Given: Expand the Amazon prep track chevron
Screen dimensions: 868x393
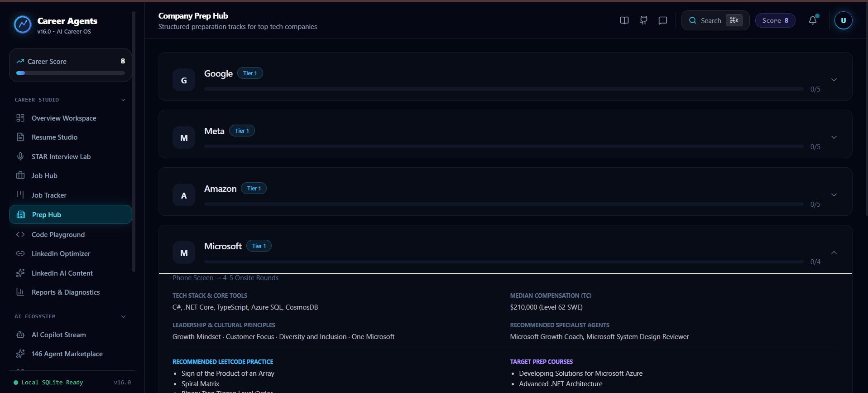Looking at the screenshot, I should point(834,195).
